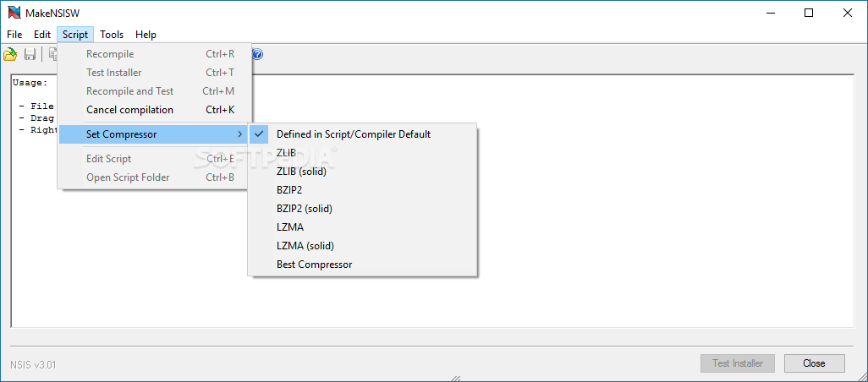Click the partially hidden Copy toolbar icon
Image resolution: width=868 pixels, height=382 pixels.
(52, 54)
